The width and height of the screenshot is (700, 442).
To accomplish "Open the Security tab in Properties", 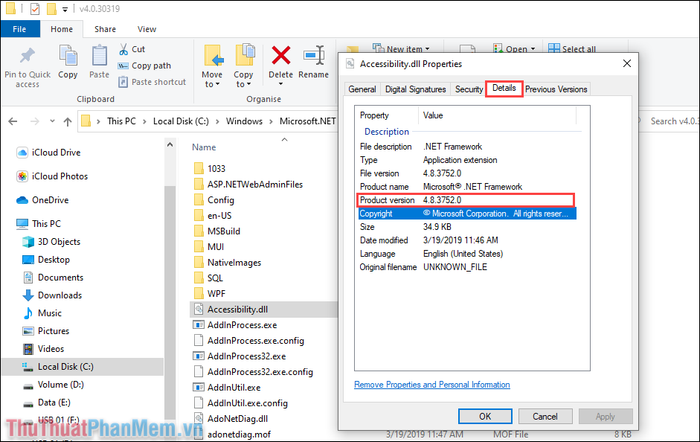I will click(x=469, y=89).
